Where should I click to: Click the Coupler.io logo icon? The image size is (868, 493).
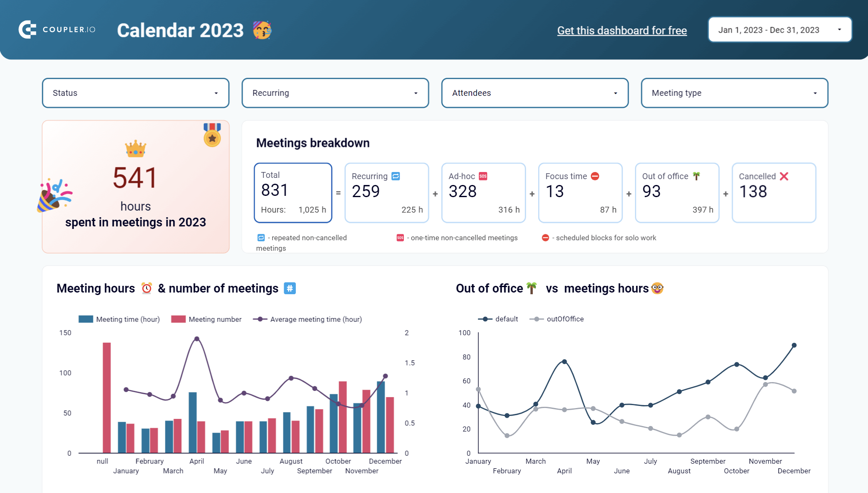point(28,30)
